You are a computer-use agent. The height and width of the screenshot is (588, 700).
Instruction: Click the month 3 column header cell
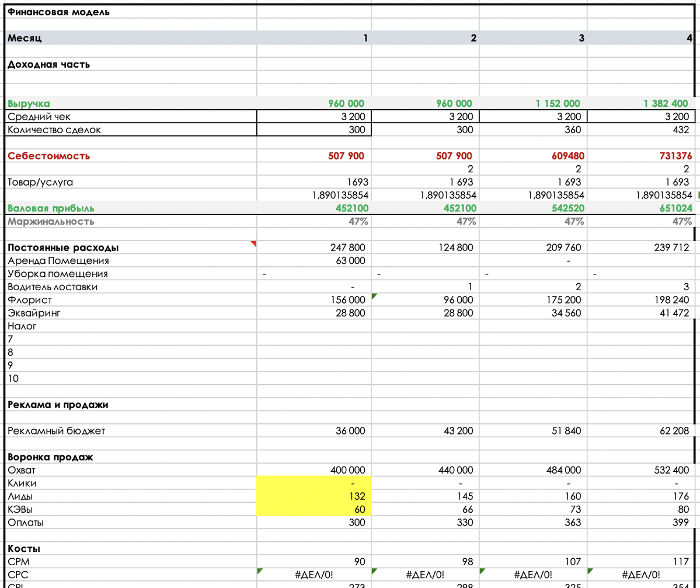click(x=532, y=38)
